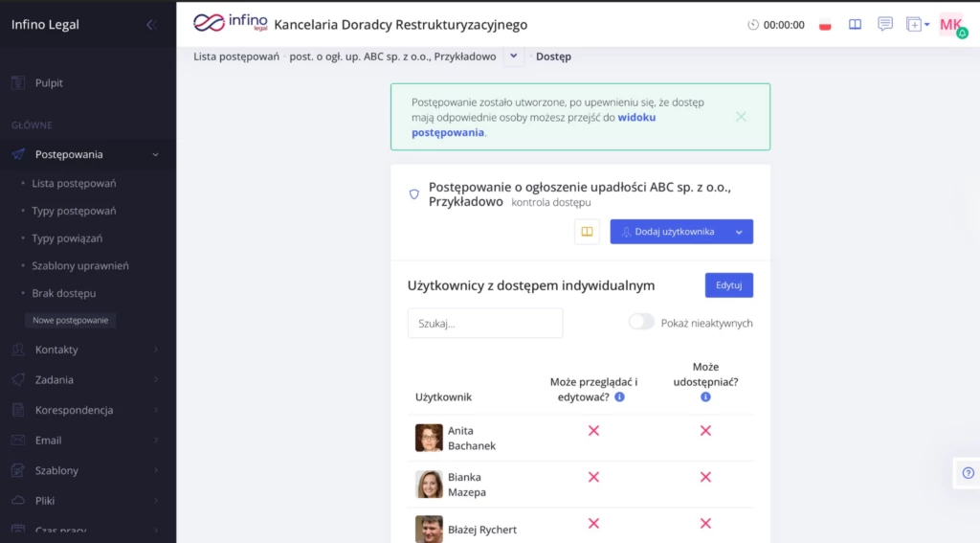Screen dimensions: 980x543
Task: Open 'Lista postępowań' in sidebar
Action: [x=74, y=183]
